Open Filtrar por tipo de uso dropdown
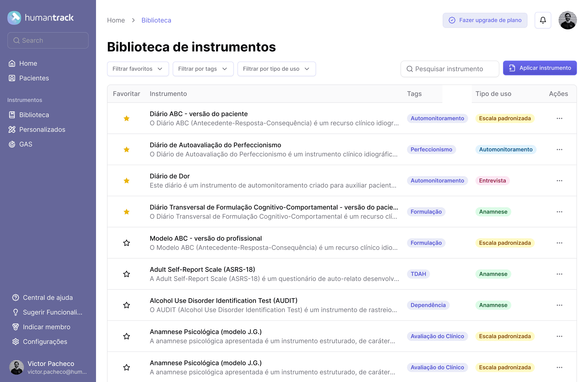Image resolution: width=588 pixels, height=382 pixels. click(x=276, y=69)
